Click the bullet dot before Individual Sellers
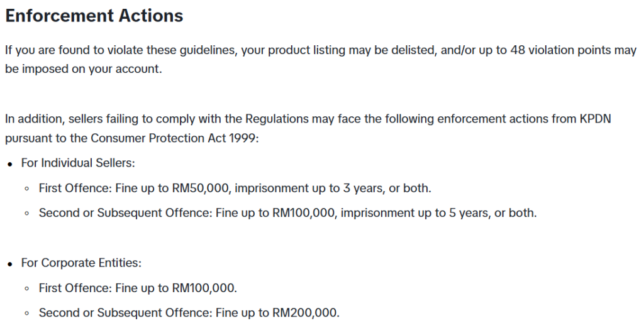This screenshot has height=328, width=644. 10,164
